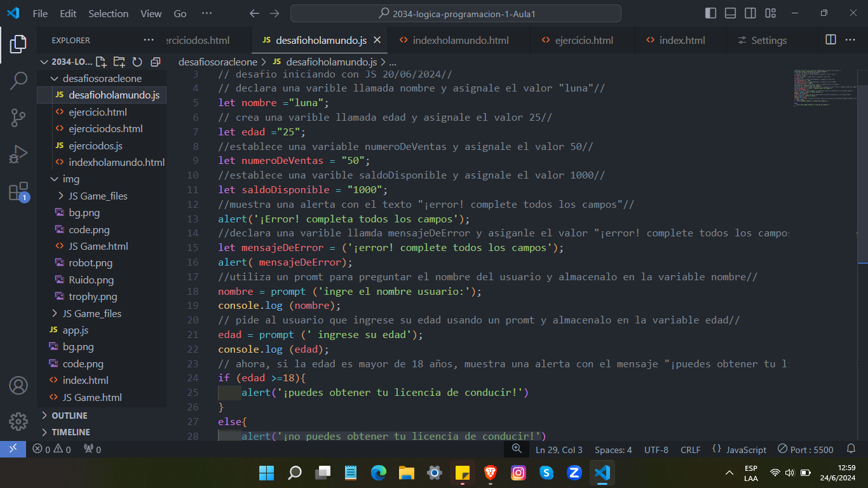Open the Explorer view in activity bar

[18, 44]
